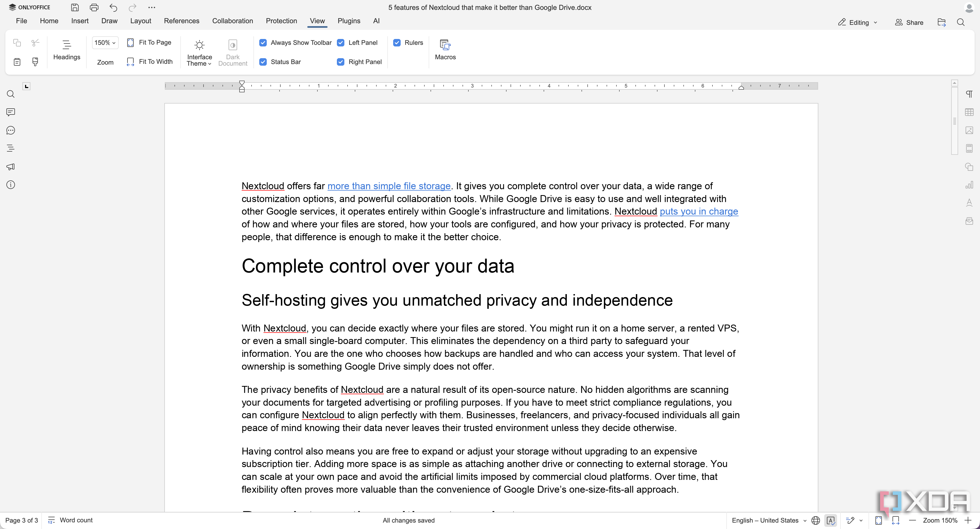Open the Headings navigation panel
The width and height of the screenshot is (980, 529).
(x=67, y=49)
